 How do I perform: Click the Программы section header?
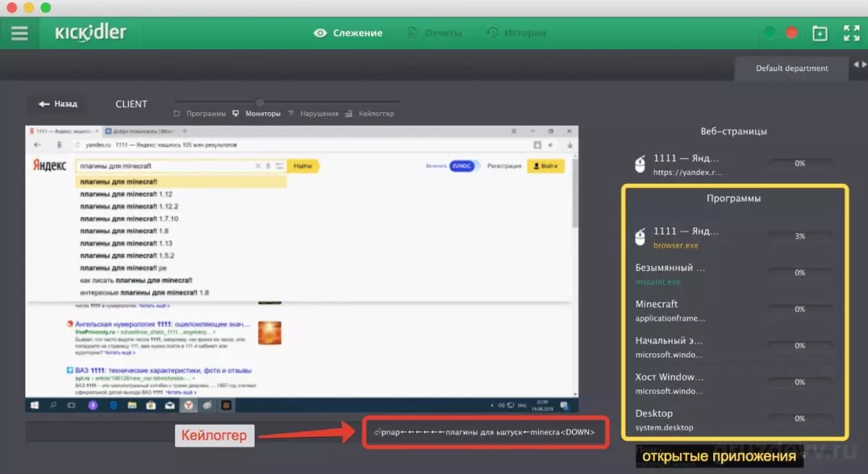pyautogui.click(x=733, y=198)
